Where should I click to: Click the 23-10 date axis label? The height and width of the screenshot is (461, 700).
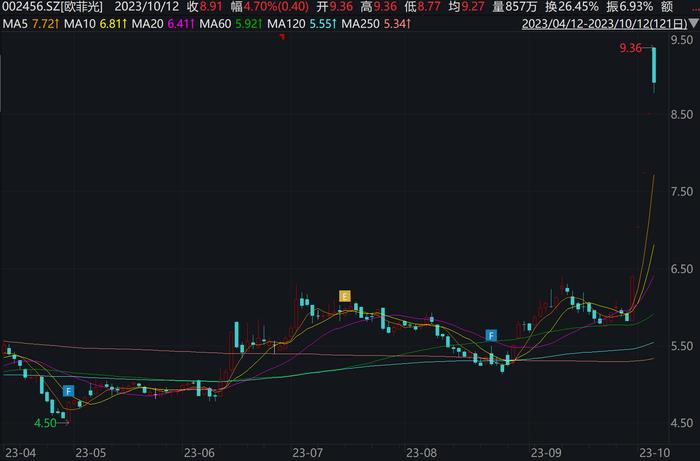click(x=654, y=453)
